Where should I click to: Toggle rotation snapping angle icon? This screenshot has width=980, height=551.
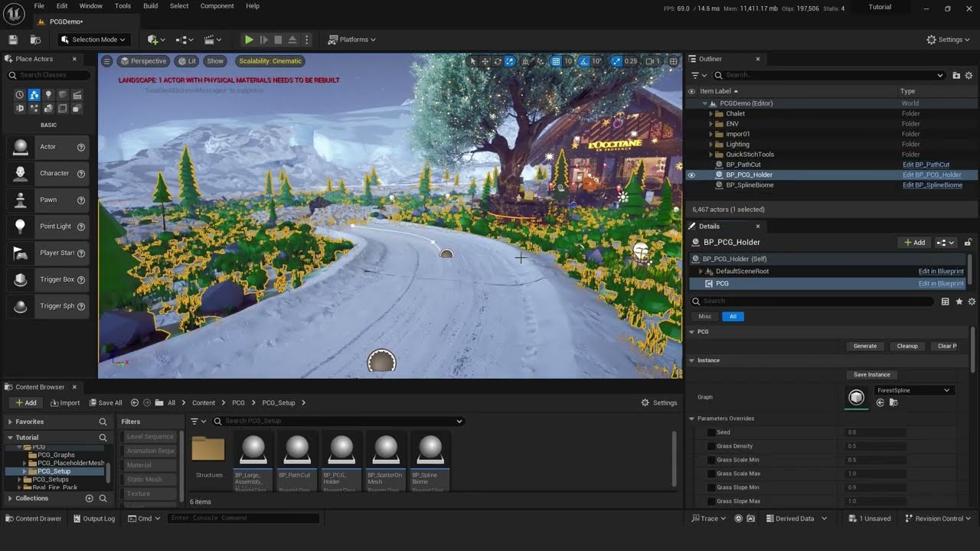(584, 61)
